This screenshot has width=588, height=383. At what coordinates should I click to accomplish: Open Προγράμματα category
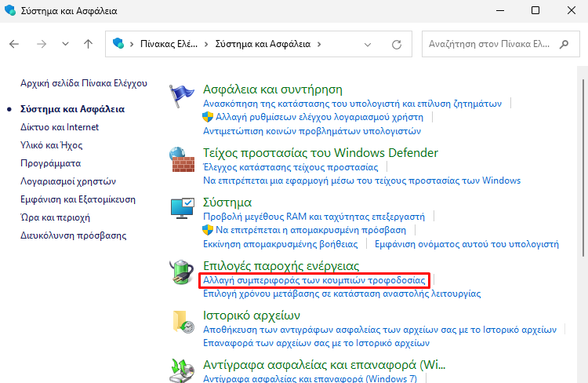coord(51,163)
